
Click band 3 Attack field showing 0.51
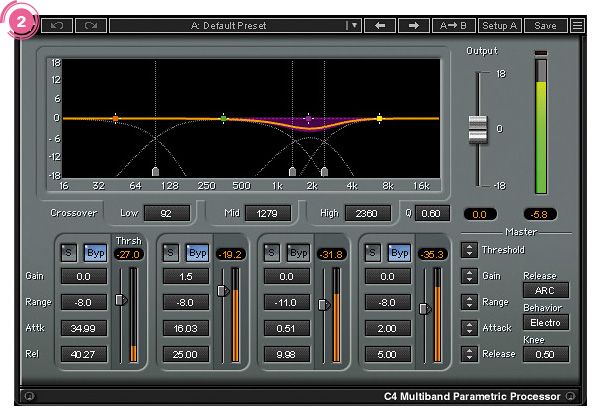tap(287, 328)
